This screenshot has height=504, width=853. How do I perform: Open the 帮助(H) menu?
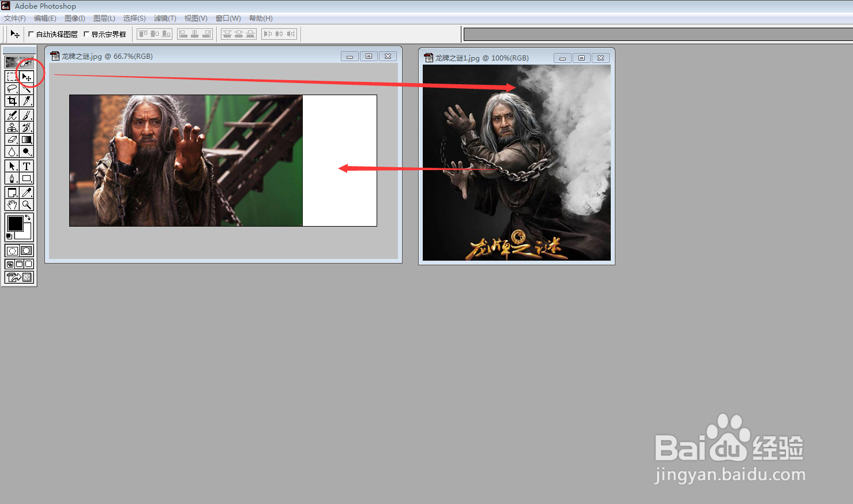coord(261,18)
